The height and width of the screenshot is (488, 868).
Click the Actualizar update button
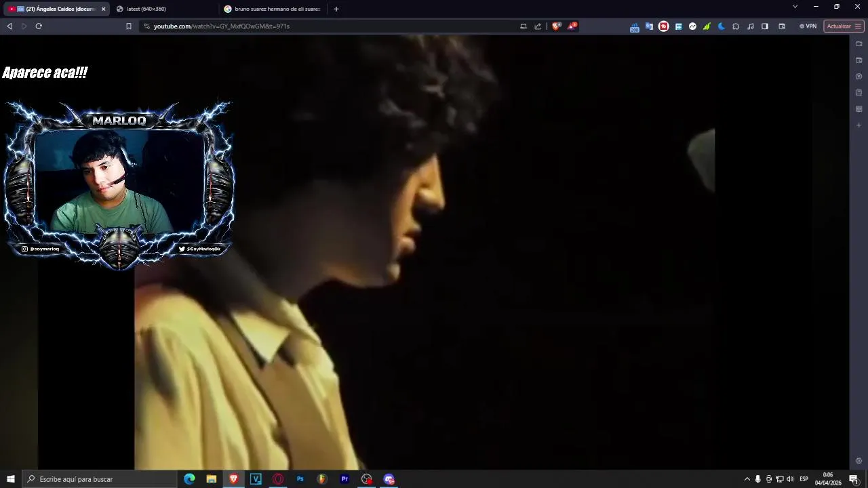click(844, 26)
